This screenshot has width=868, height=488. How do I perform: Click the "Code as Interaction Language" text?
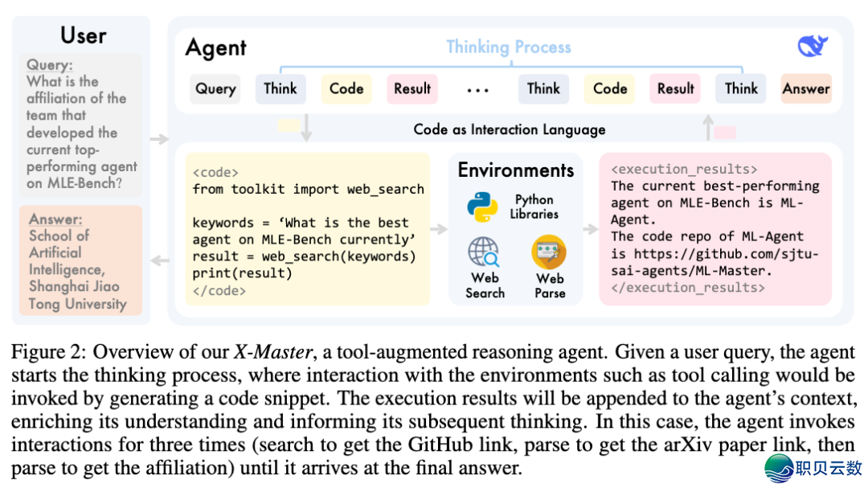click(510, 129)
